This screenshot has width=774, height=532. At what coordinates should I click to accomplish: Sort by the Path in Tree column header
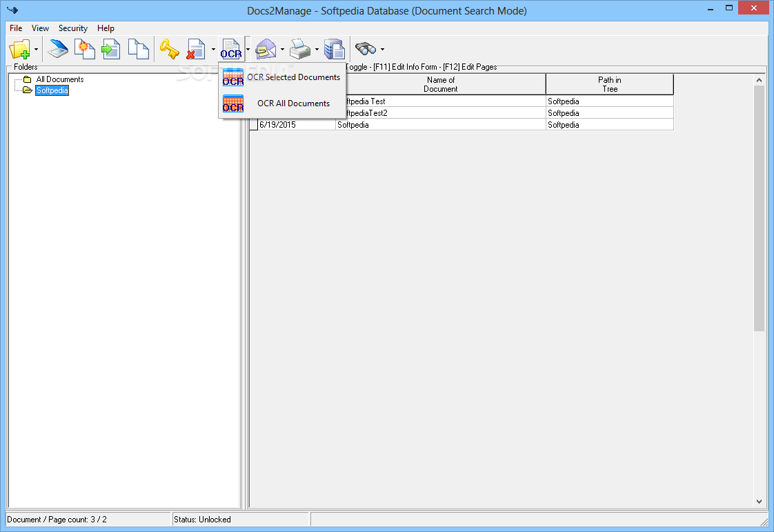[x=610, y=84]
